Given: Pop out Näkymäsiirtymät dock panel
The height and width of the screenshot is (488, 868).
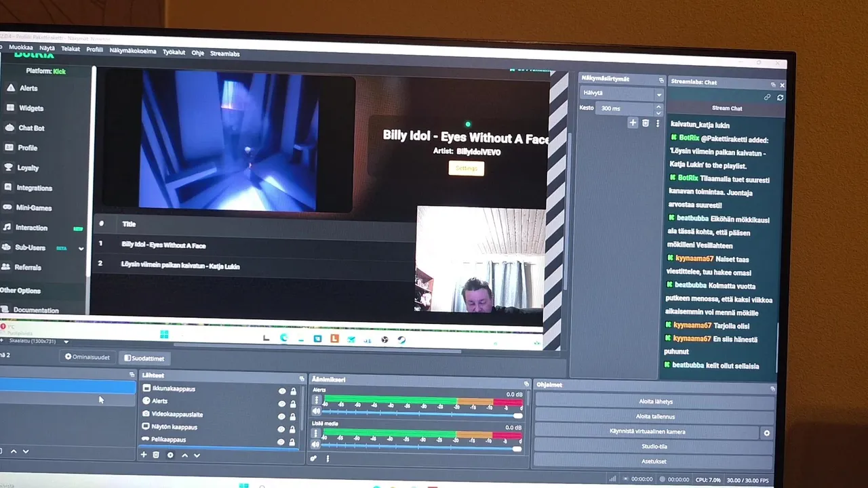Looking at the screenshot, I should [x=661, y=80].
